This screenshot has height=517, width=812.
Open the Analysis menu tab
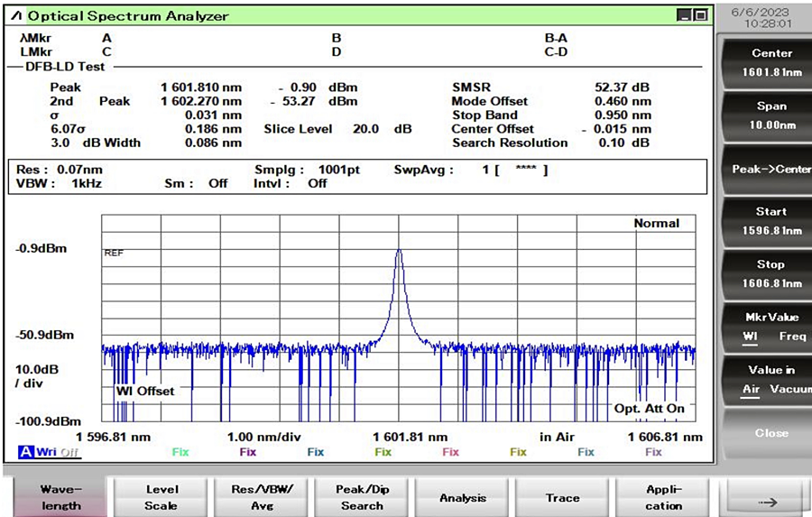[463, 497]
